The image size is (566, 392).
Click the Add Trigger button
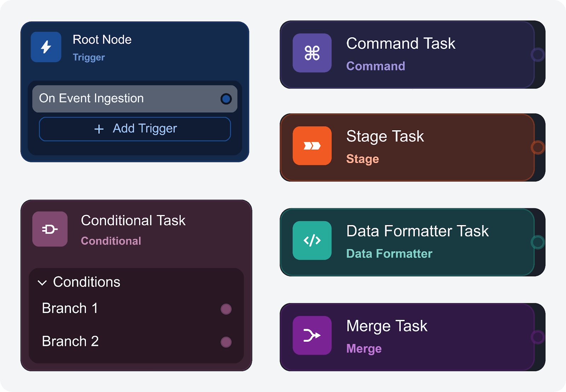tap(135, 129)
